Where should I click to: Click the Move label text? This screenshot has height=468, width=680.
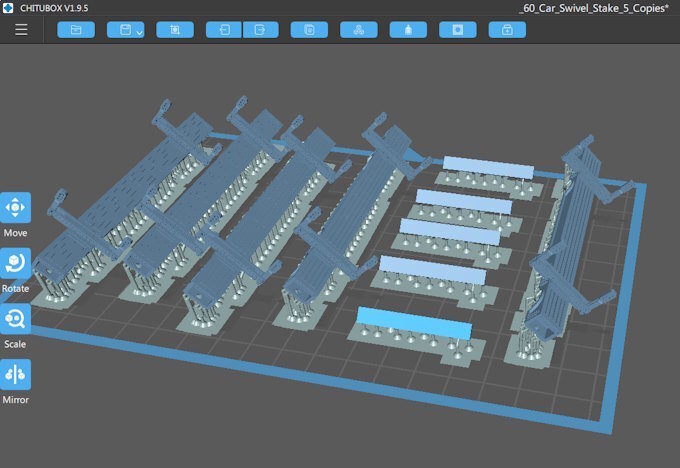coord(15,233)
